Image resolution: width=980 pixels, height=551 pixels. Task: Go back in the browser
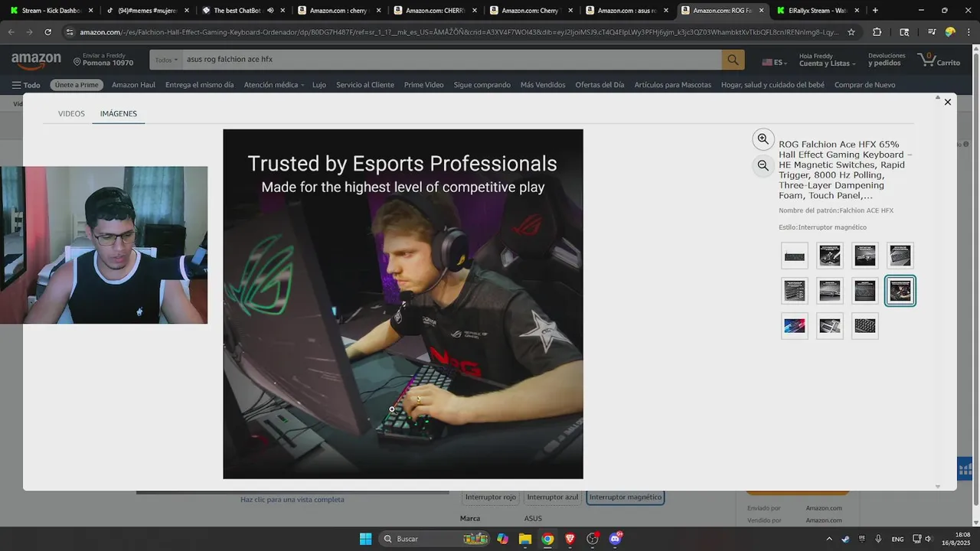click(11, 32)
